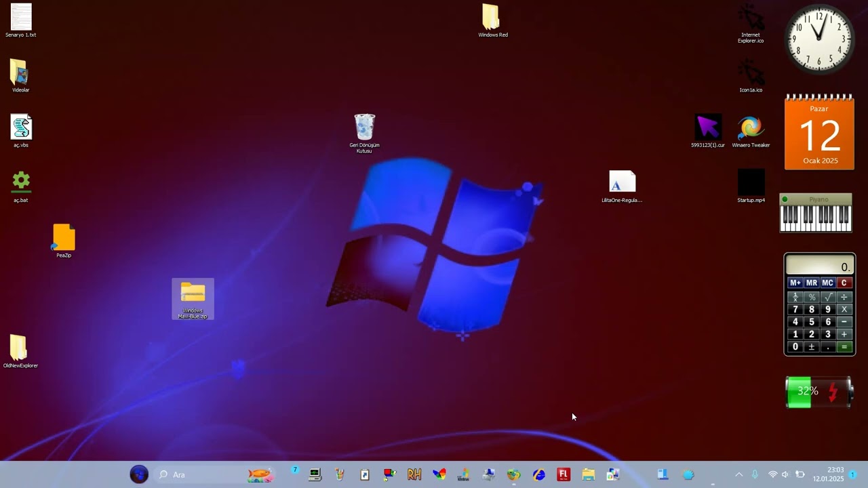Select the Senaryo 1.txt desktop file
This screenshot has width=868, height=488.
pyautogui.click(x=21, y=20)
